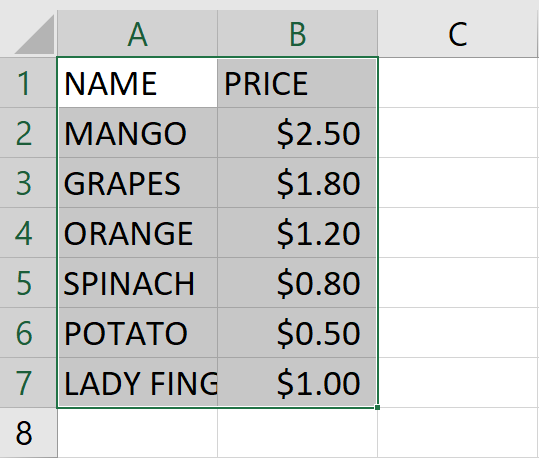Screen dimensions: 539x458
Task: Click the $2.50 price cell
Action: (298, 133)
